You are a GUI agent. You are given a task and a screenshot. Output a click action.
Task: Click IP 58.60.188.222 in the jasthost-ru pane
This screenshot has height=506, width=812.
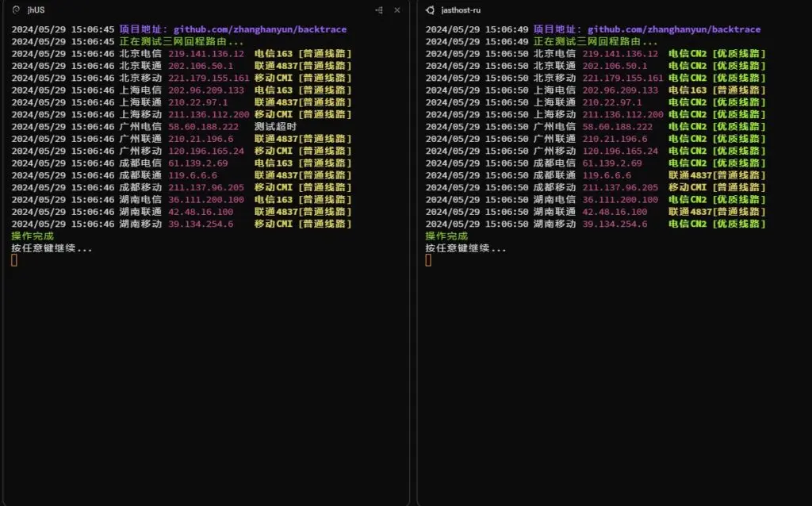(x=617, y=127)
